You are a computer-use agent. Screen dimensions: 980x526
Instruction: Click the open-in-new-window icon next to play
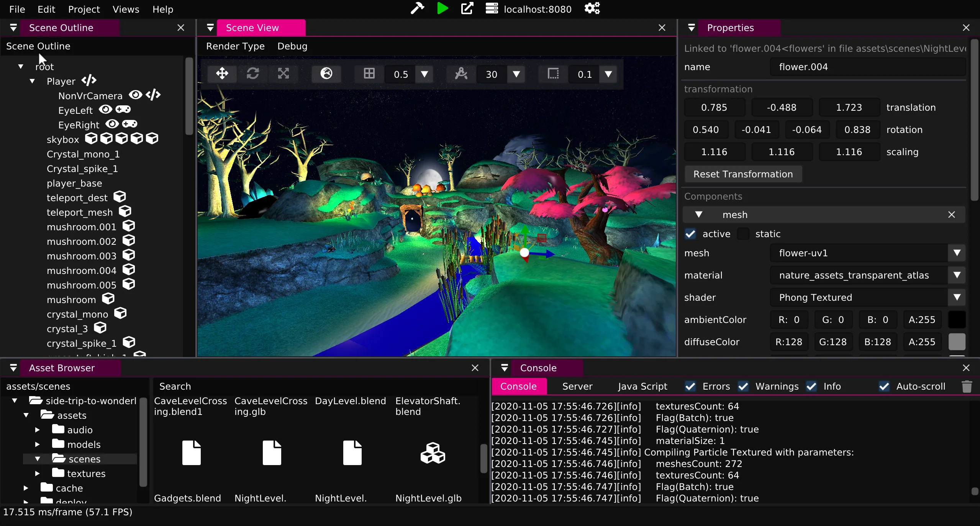coord(467,8)
